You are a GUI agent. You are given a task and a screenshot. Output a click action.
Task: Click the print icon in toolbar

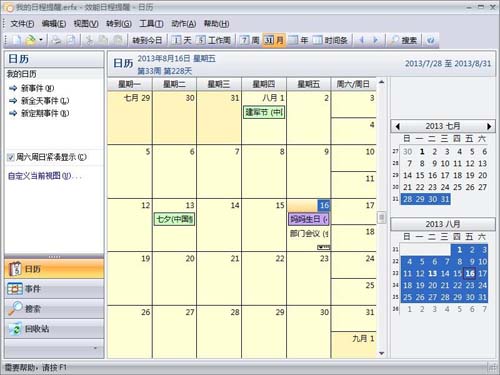point(56,40)
